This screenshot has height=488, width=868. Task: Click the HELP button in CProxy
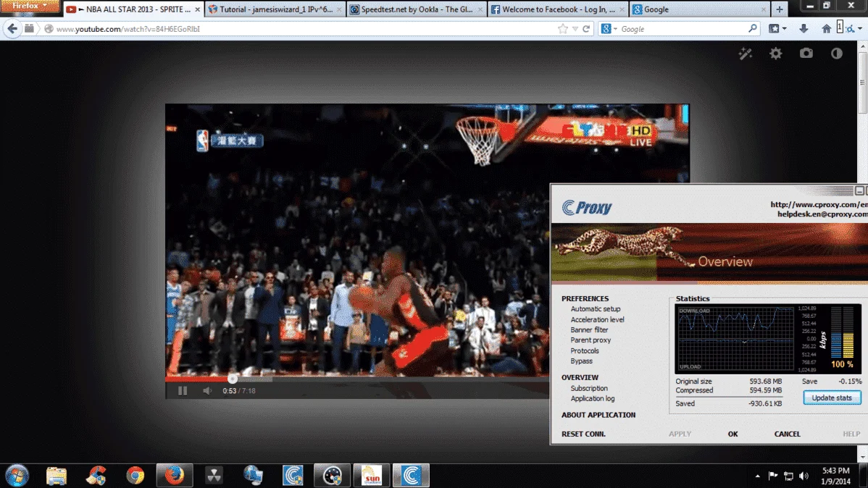pos(851,434)
